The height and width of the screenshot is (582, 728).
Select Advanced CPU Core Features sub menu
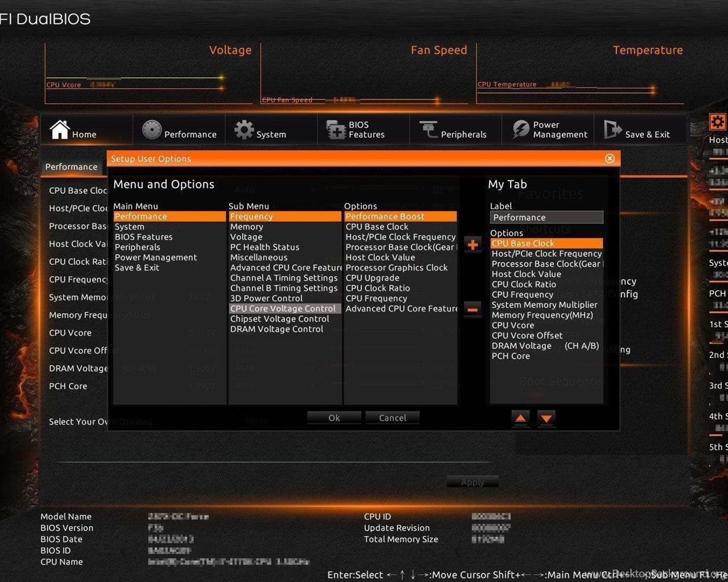click(x=286, y=268)
